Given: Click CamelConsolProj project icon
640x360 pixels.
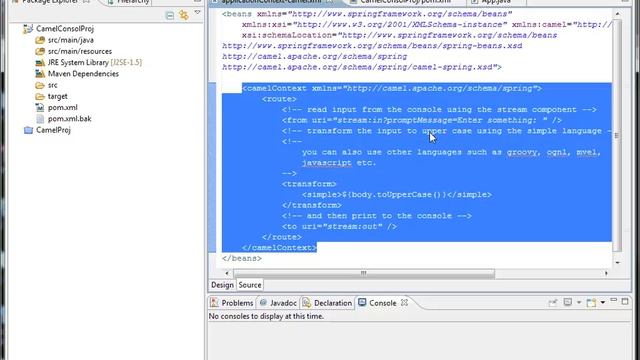Looking at the screenshot, I should pyautogui.click(x=28, y=29).
